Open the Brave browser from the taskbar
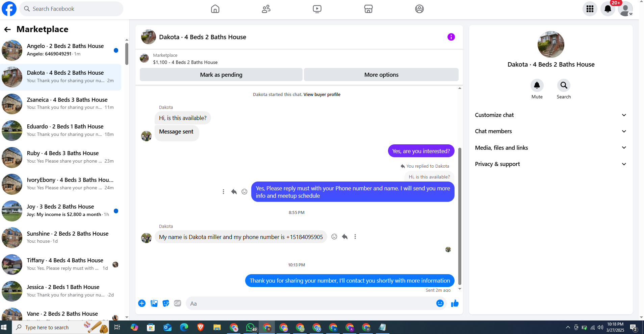Image resolution: width=644 pixels, height=334 pixels. [x=201, y=327]
